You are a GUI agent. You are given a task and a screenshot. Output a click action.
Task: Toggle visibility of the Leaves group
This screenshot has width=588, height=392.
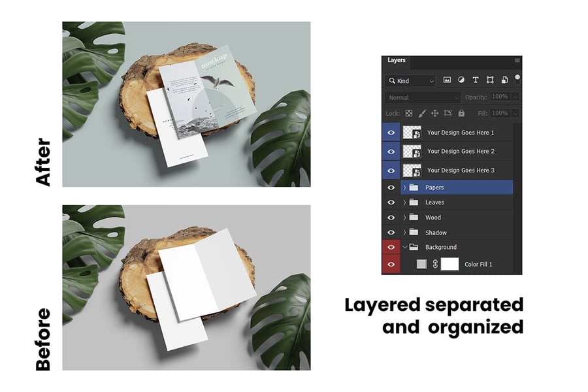[x=391, y=203]
